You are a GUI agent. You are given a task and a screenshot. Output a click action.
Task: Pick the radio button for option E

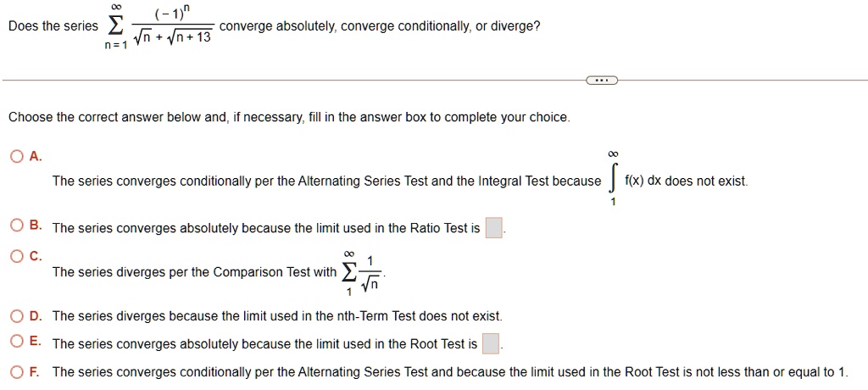click(x=17, y=342)
